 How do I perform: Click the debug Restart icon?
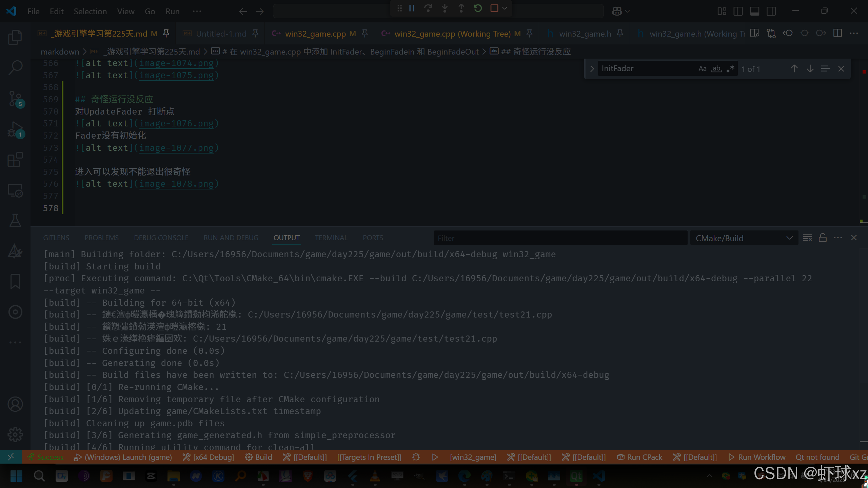(x=478, y=8)
